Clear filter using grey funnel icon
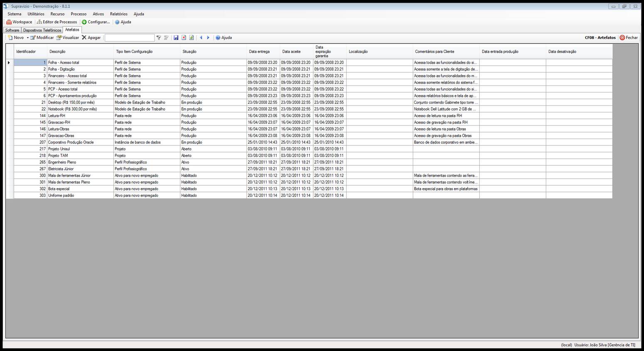The height and width of the screenshot is (351, 644). pyautogui.click(x=166, y=38)
